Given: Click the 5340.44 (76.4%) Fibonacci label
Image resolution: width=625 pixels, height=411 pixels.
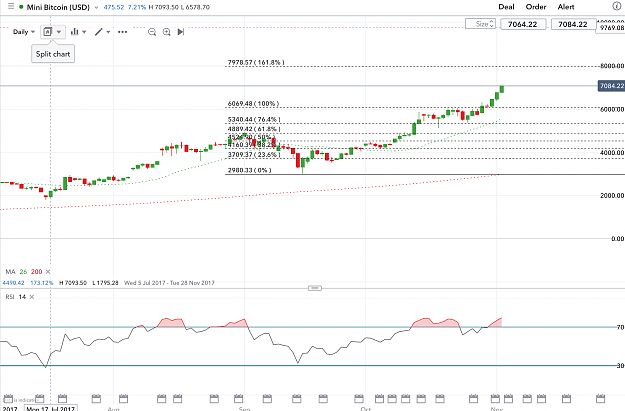Looking at the screenshot, I should [254, 120].
